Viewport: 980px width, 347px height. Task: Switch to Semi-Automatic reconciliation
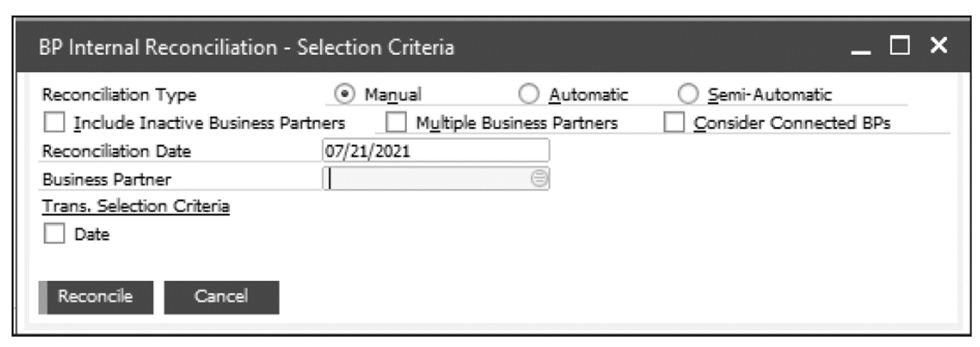pyautogui.click(x=688, y=95)
